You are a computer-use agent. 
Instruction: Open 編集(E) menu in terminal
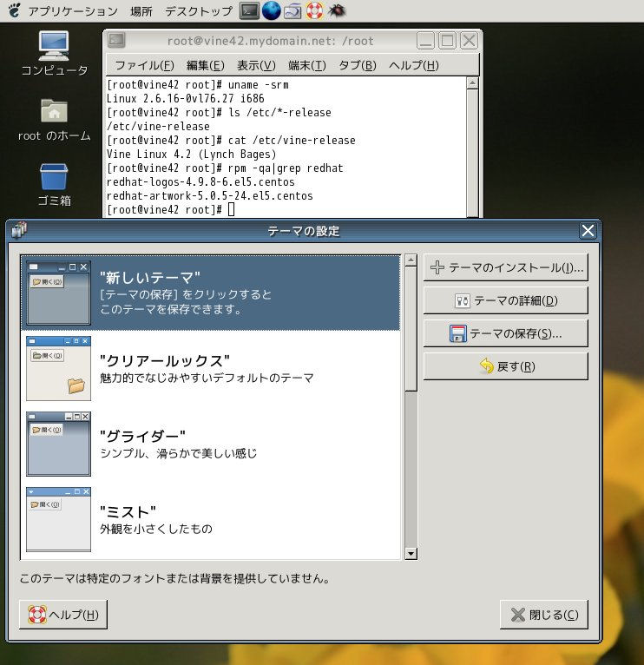205,65
